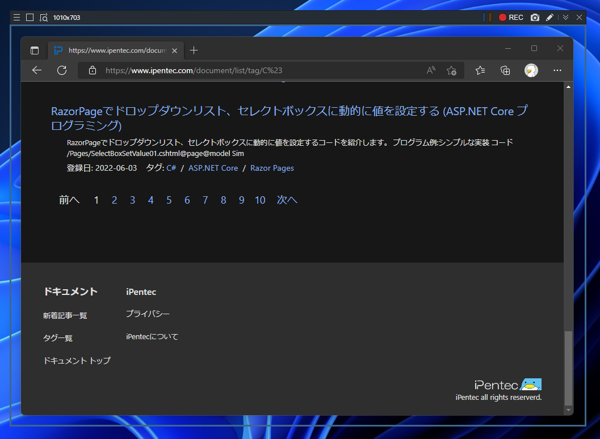Click the iPentec footer heading
This screenshot has height=439, width=600.
click(x=141, y=292)
